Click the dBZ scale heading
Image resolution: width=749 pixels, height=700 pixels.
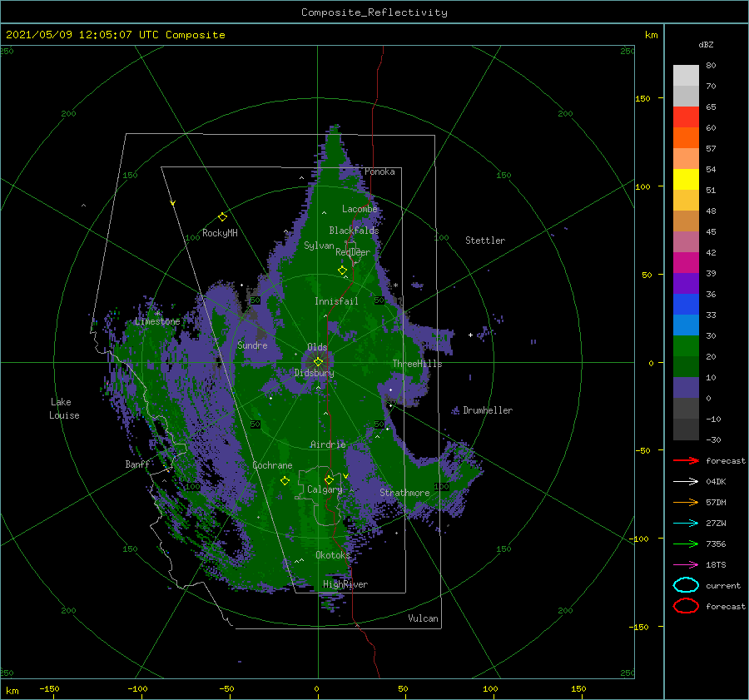[x=706, y=44]
